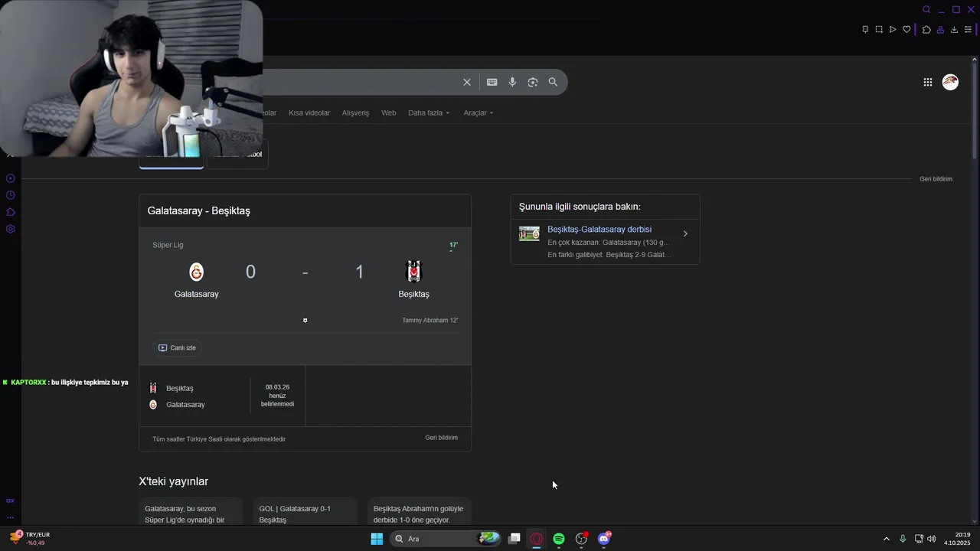
Task: Open the Galatasaray team crest
Action: 197,272
